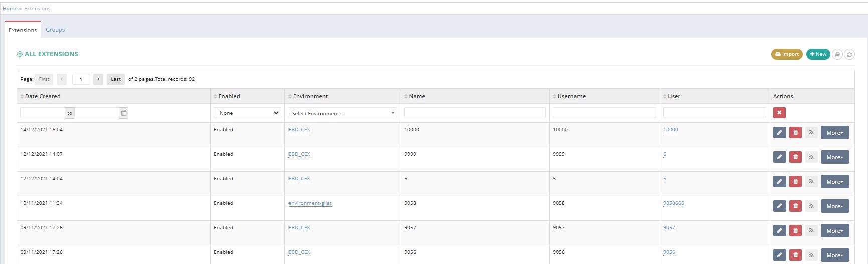The image size is (868, 264).
Task: Go to the next page arrow
Action: click(x=98, y=79)
